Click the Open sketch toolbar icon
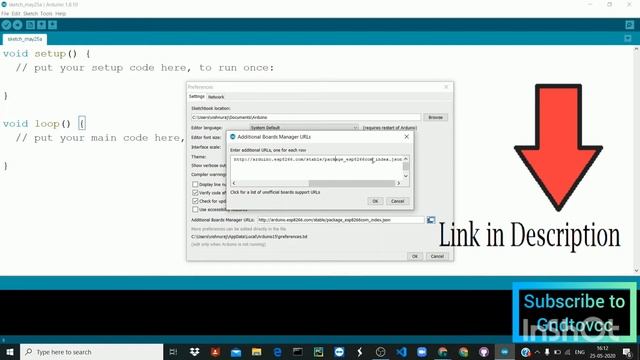Image resolution: width=640 pixels, height=360 pixels. [41, 25]
